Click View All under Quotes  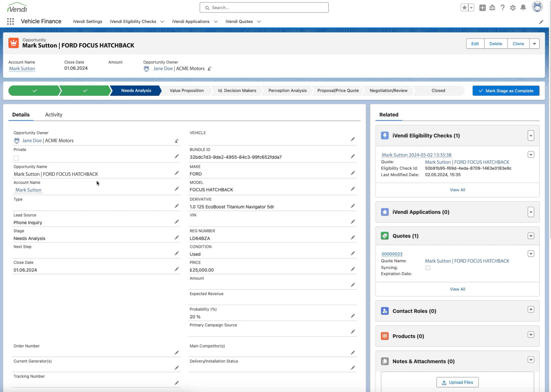457,289
